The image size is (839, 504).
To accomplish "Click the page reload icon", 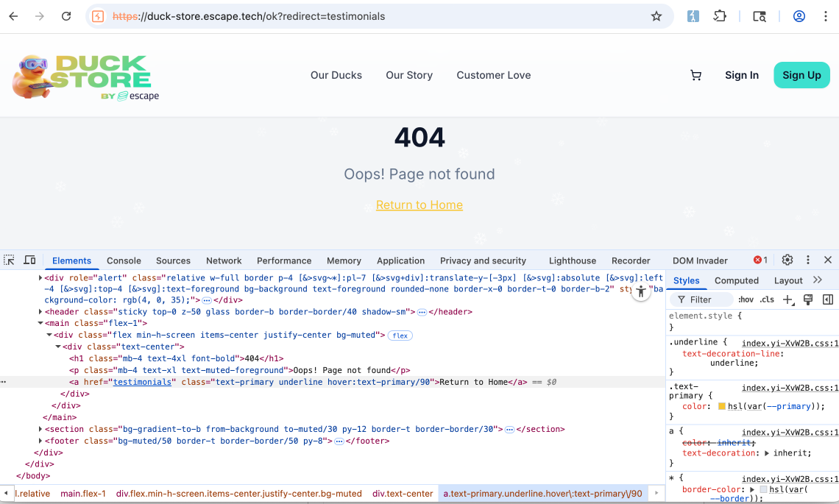I will pyautogui.click(x=66, y=15).
